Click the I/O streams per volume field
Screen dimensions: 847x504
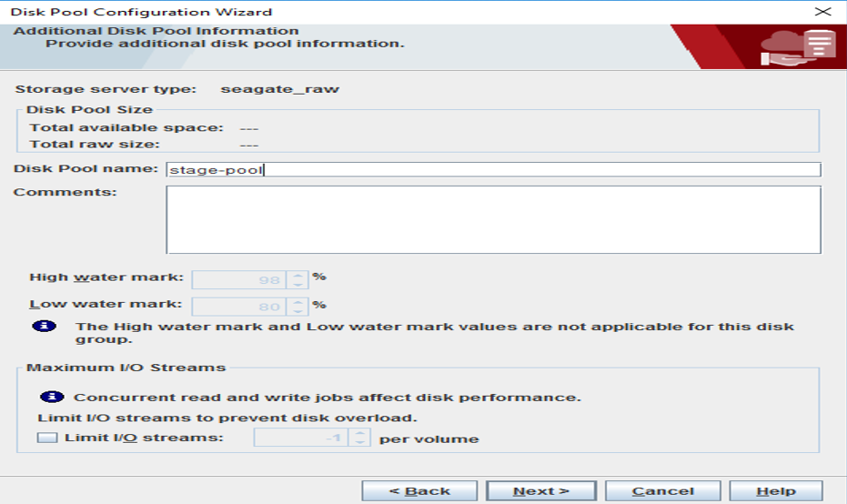tap(301, 438)
